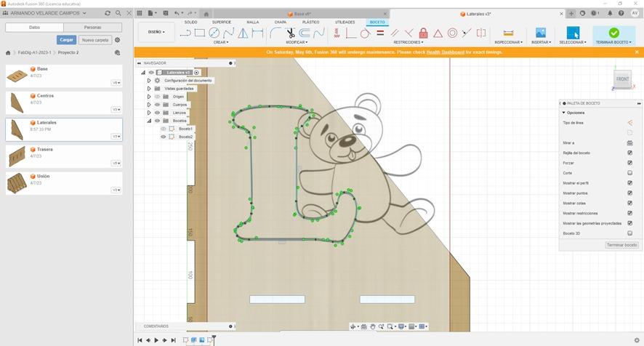Collapse the Bocetos folder

149,121
